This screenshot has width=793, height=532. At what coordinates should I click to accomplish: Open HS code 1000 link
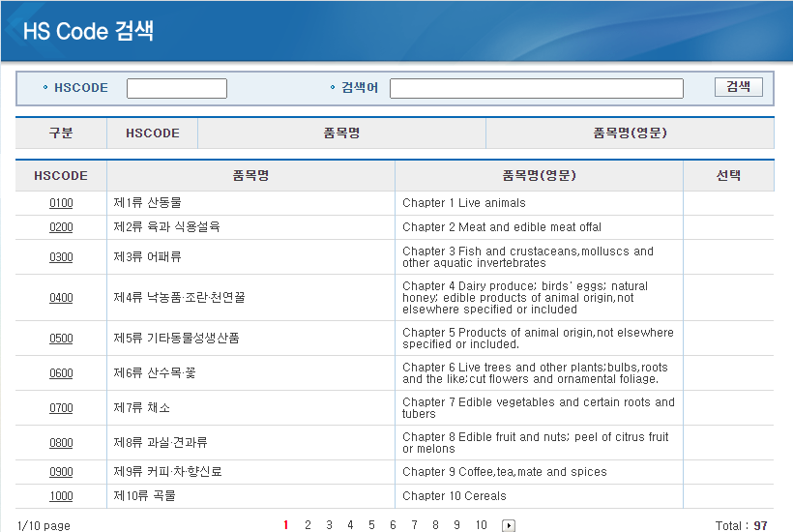tap(61, 496)
